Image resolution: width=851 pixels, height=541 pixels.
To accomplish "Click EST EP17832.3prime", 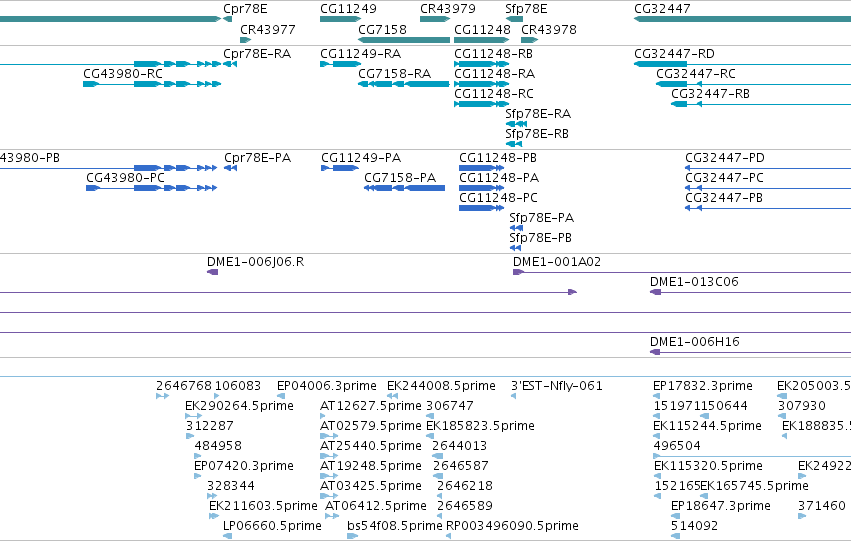I will pos(703,386).
